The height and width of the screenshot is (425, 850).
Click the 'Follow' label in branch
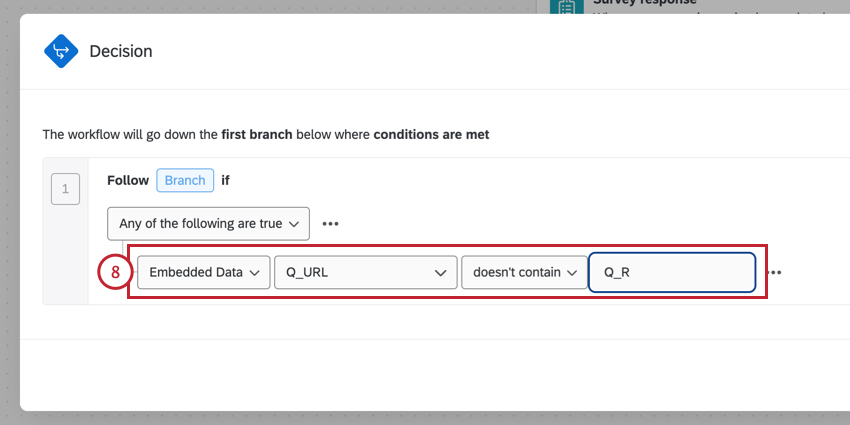[x=128, y=181]
